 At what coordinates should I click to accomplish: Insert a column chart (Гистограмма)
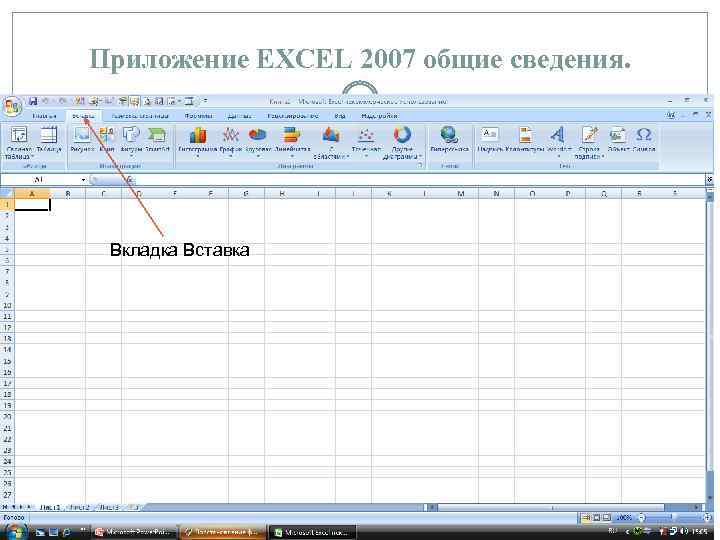point(198,142)
